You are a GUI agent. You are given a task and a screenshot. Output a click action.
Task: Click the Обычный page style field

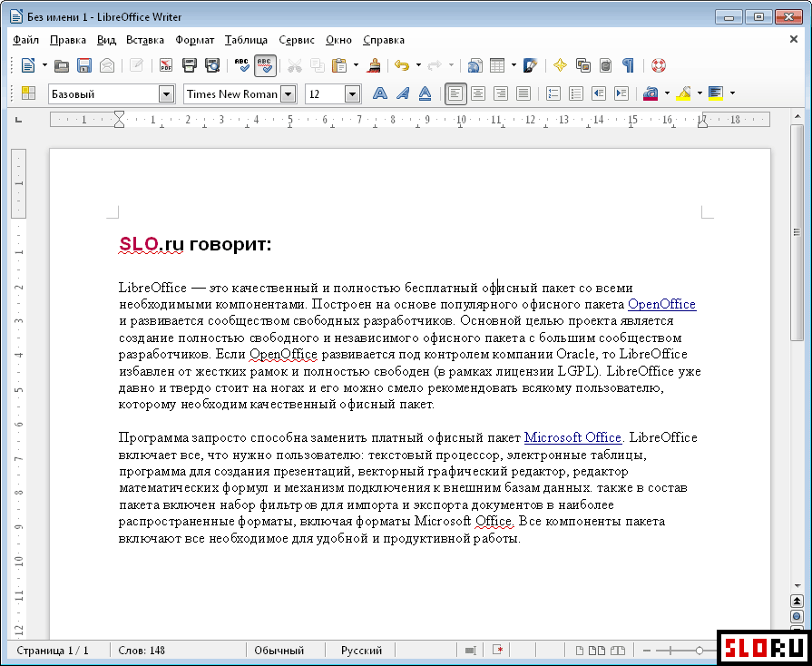click(x=279, y=651)
